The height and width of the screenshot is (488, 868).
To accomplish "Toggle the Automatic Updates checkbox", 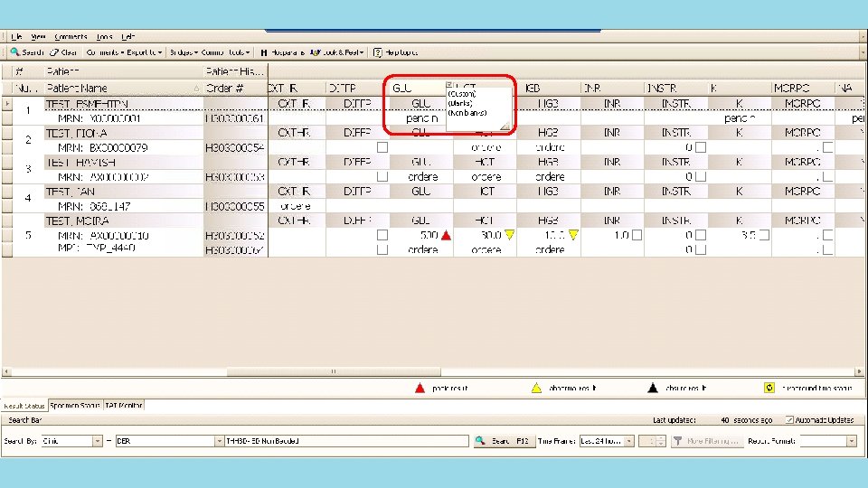I will pyautogui.click(x=789, y=420).
